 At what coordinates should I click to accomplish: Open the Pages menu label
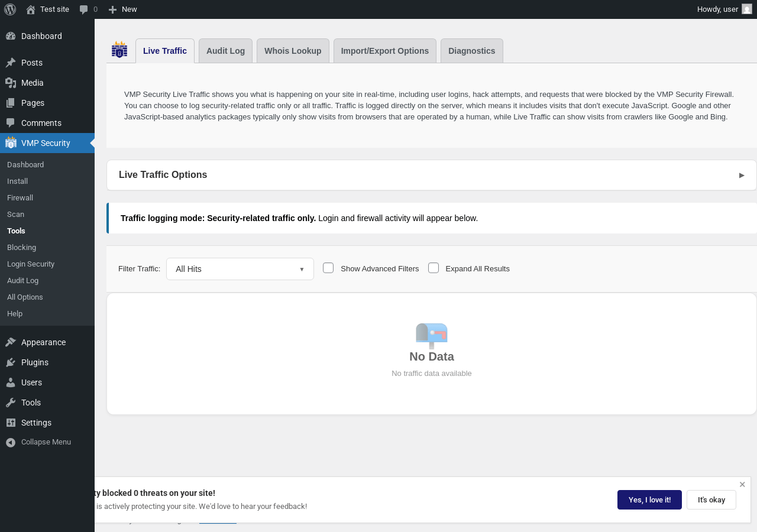(x=33, y=103)
